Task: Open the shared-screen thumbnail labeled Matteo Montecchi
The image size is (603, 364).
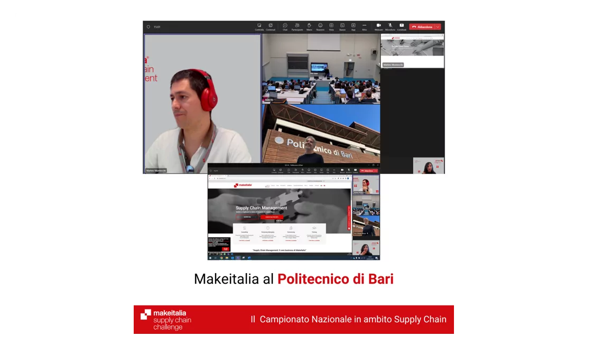Action: (412, 51)
